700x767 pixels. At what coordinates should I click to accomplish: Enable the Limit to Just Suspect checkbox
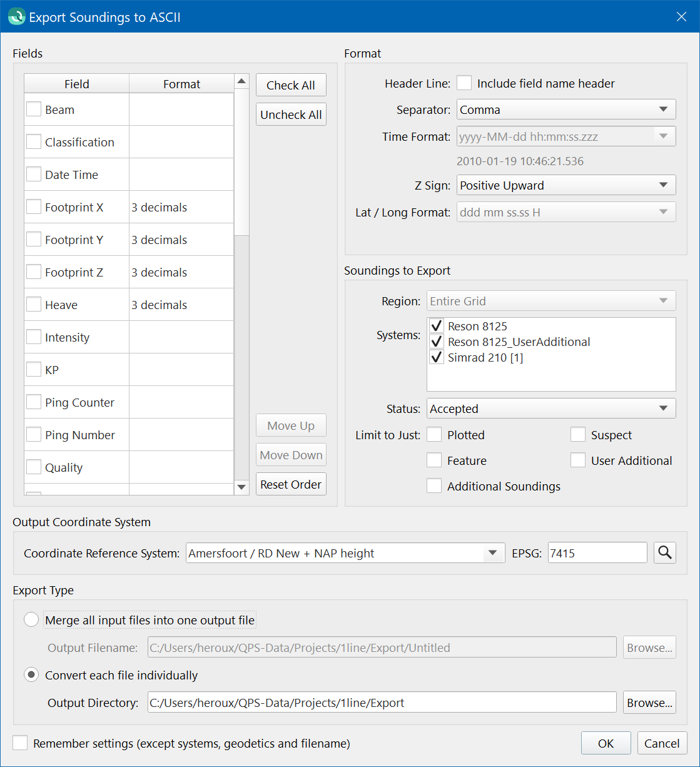coord(578,435)
